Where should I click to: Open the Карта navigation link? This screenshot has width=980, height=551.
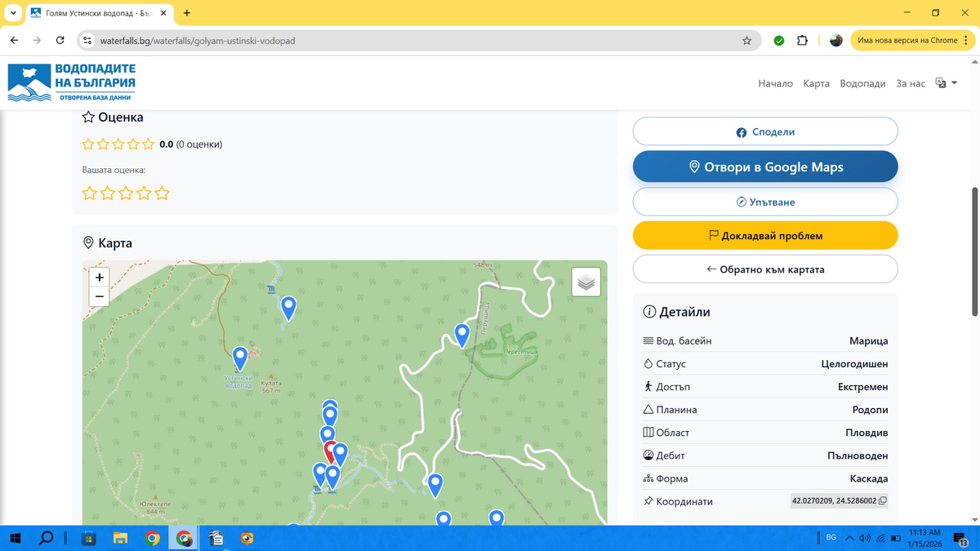[816, 83]
